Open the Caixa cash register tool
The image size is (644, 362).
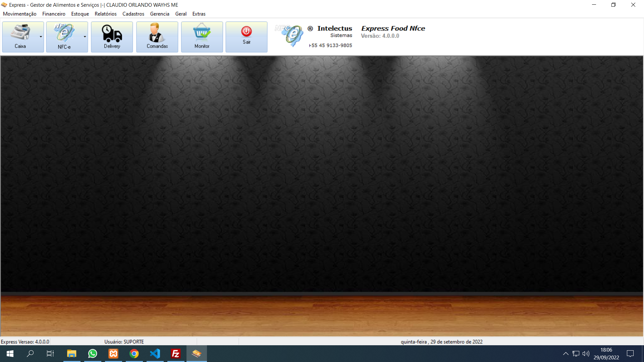[20, 37]
